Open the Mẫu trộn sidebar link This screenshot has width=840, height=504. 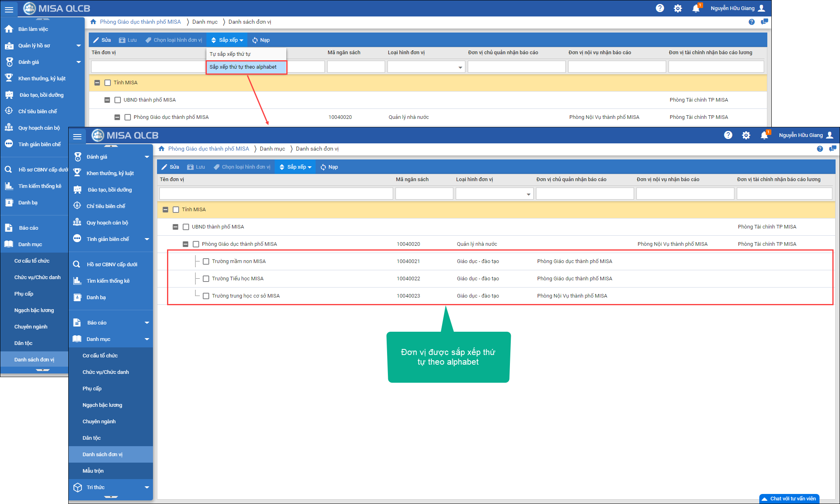click(93, 471)
